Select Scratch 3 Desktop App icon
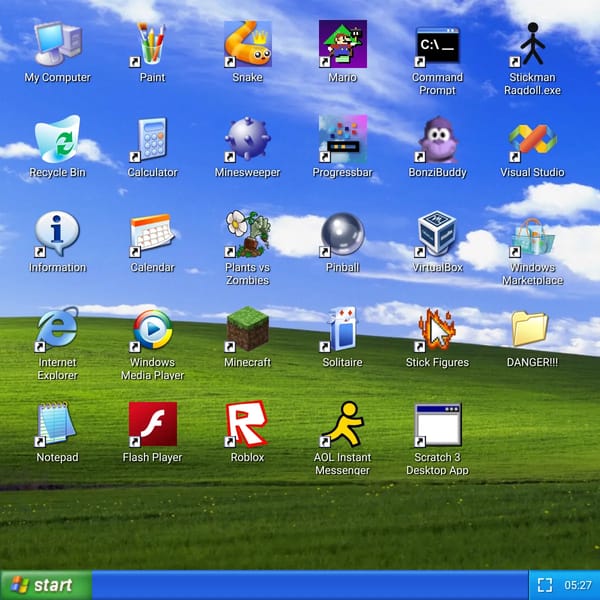This screenshot has width=600, height=600. coord(437,425)
